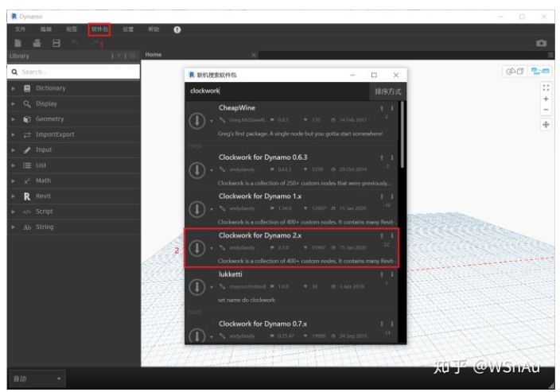
Task: Download Clockwork for Dynamo 2.x
Action: click(x=196, y=248)
